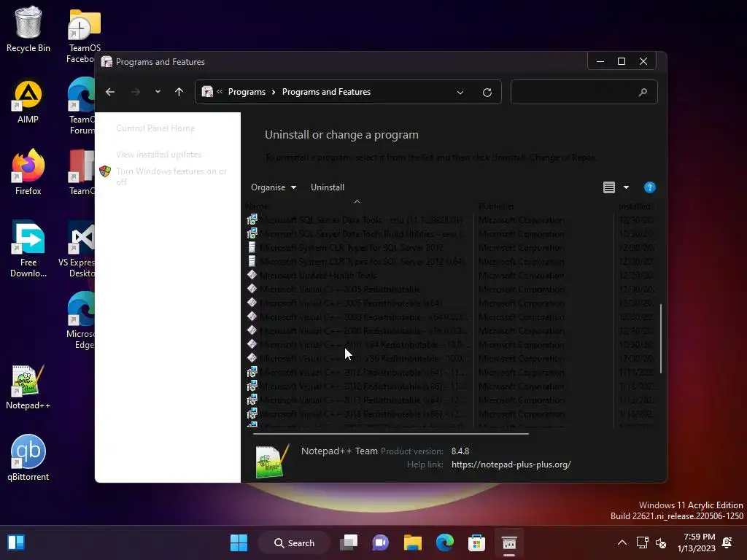Click Programs and Features breadcrumb segment
The width and height of the screenshot is (747, 560).
pos(326,92)
